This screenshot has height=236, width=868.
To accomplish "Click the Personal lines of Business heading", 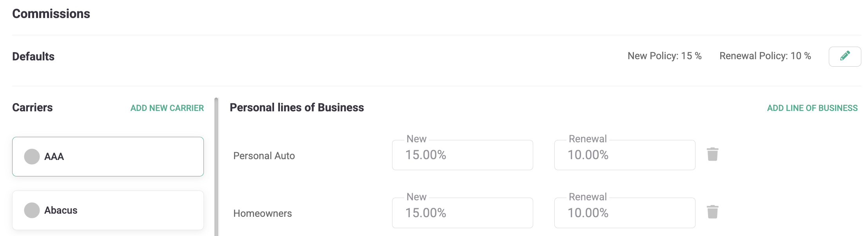I will pyautogui.click(x=297, y=107).
